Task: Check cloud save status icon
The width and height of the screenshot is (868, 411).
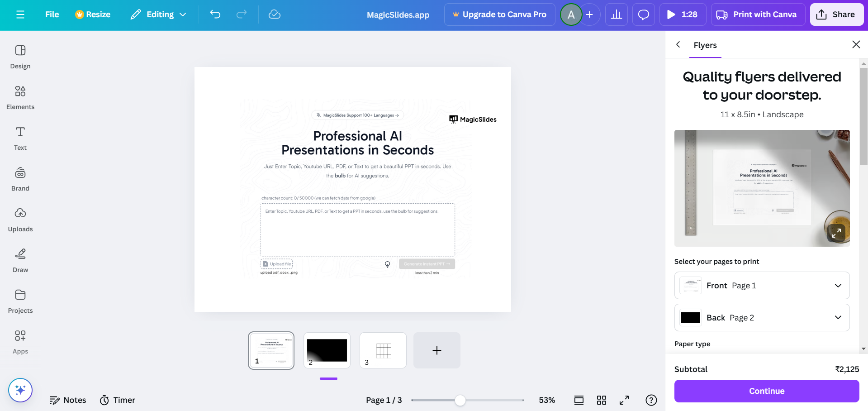Action: (x=275, y=14)
